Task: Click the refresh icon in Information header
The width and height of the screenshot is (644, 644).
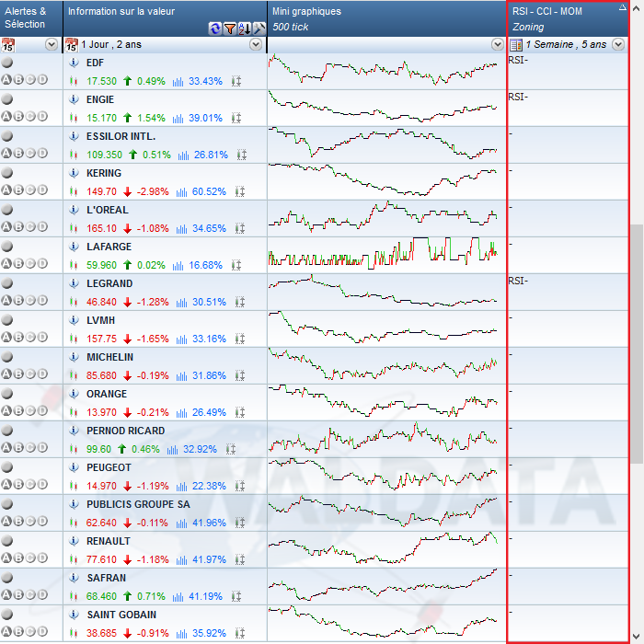Action: pyautogui.click(x=214, y=29)
